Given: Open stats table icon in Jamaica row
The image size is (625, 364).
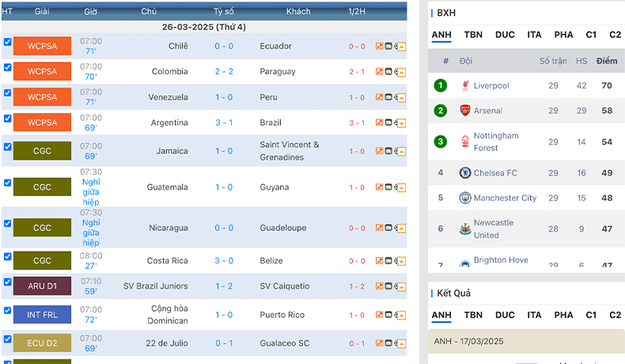Looking at the screenshot, I should pos(388,150).
